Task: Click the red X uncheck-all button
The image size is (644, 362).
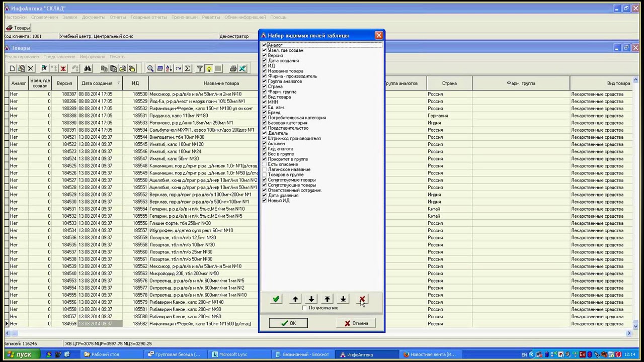Action: [362, 299]
